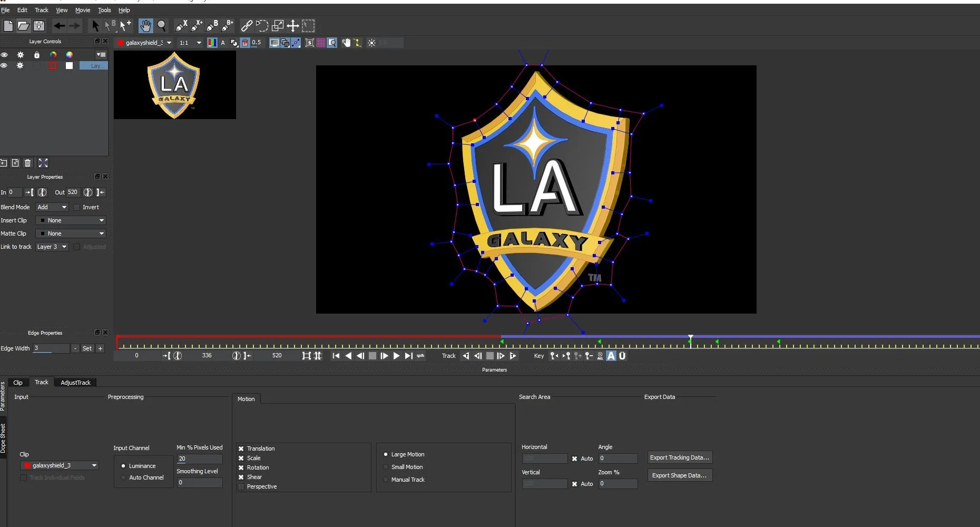Toggle the Stabilize hand icon
The image size is (980, 527).
(346, 43)
